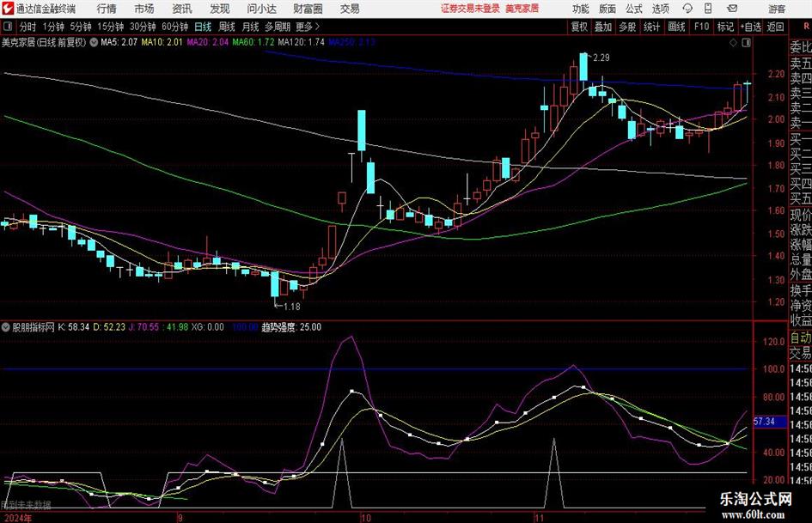
Task: Open the mobile phone icon in title bar
Action: pos(708,9)
